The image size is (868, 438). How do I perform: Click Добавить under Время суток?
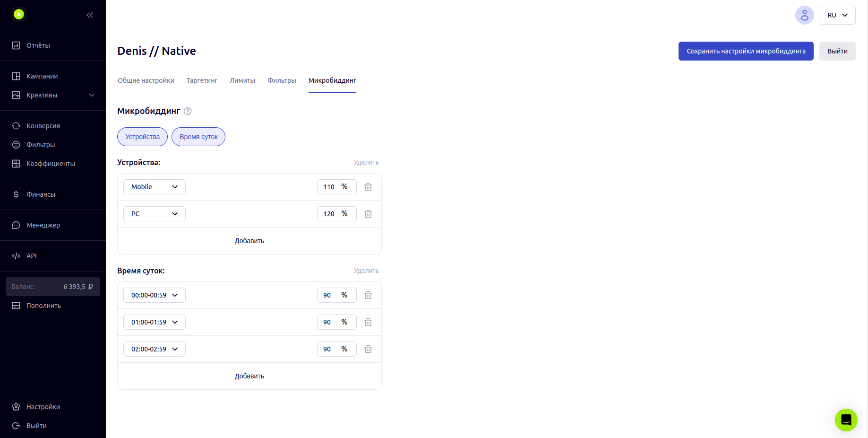click(x=249, y=376)
